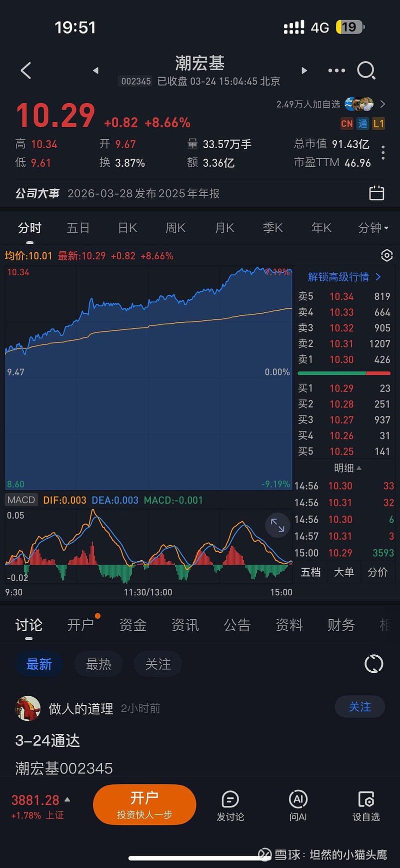Switch to the 月K chart tab
The height and width of the screenshot is (868, 400).
tap(224, 228)
